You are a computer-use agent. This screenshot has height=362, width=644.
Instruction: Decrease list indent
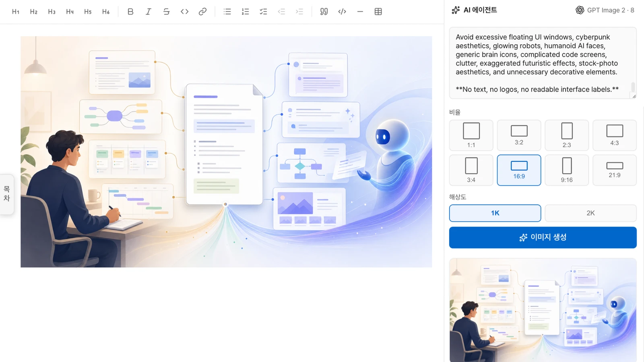coord(281,12)
